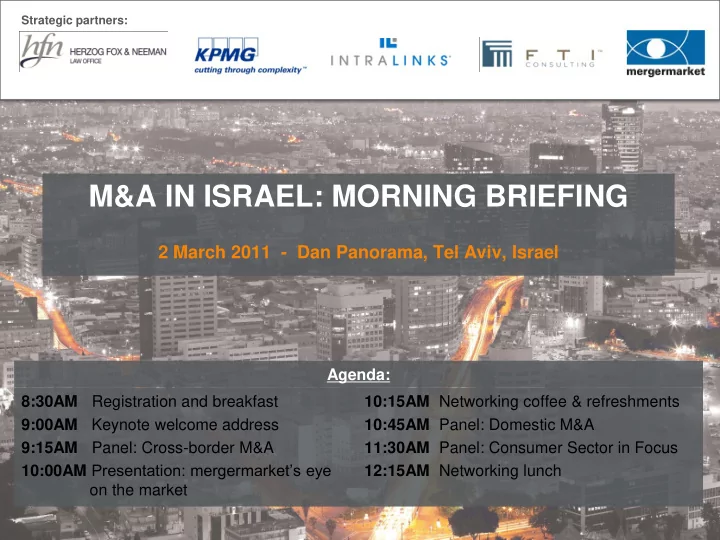Click 'Networking lunch' agenda item

pos(501,471)
